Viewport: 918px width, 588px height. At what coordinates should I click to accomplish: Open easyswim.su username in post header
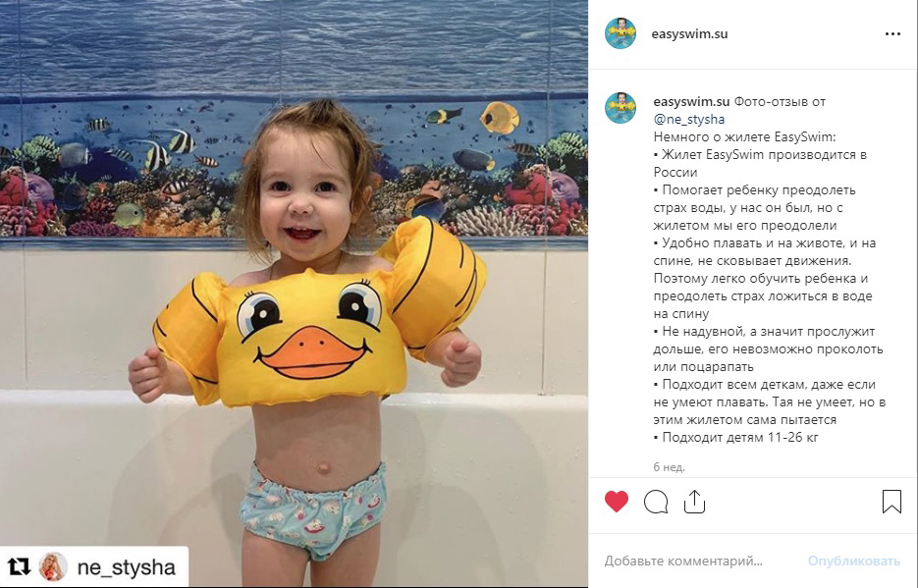[x=689, y=34]
